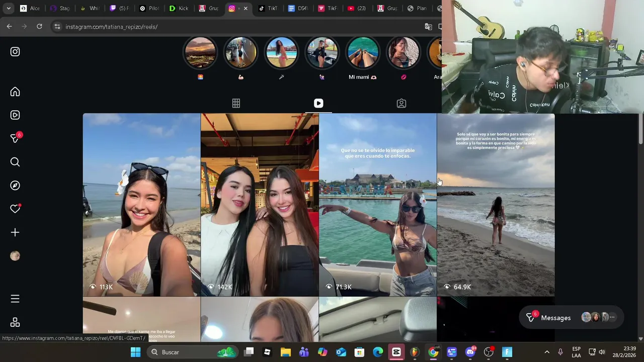Open your profile avatar in sidebar
Image resolution: width=644 pixels, height=362 pixels.
tap(15, 256)
